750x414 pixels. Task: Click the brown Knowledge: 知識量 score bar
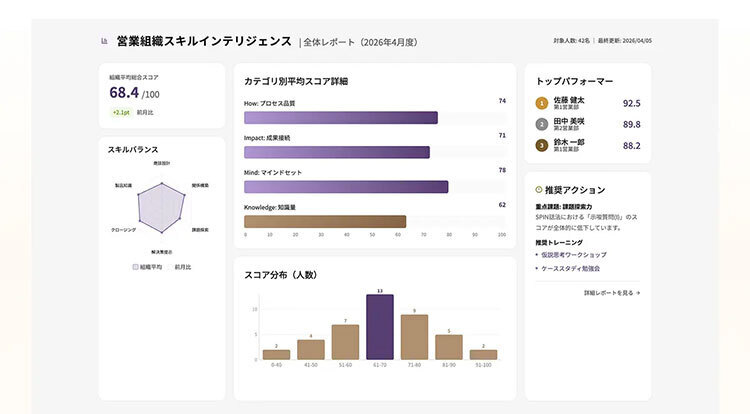point(325,221)
